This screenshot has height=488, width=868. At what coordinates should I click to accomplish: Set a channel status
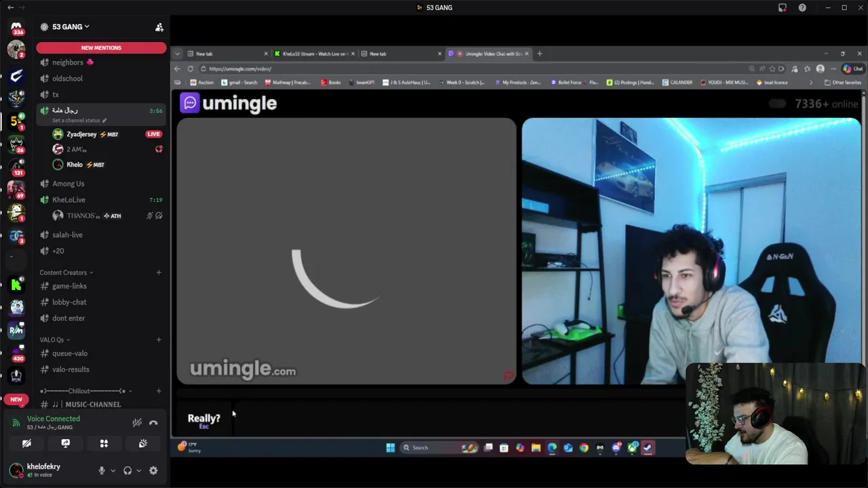tap(79, 121)
